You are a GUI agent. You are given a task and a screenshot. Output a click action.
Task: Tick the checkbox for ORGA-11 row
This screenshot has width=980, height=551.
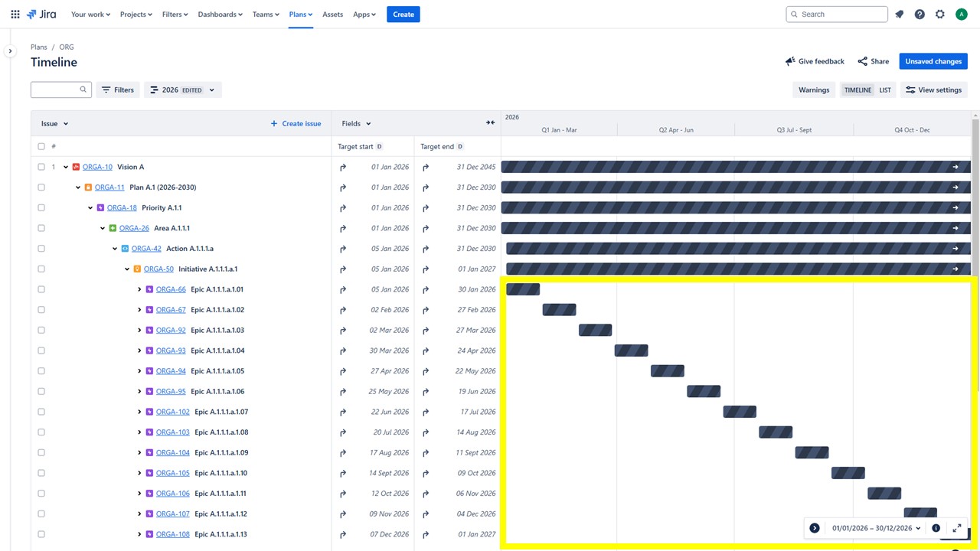pyautogui.click(x=41, y=187)
